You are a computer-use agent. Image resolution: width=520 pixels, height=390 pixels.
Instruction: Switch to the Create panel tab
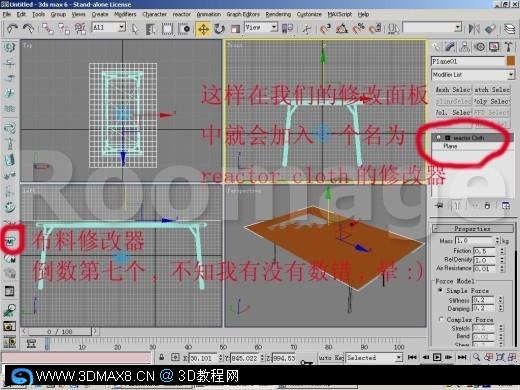click(x=436, y=47)
